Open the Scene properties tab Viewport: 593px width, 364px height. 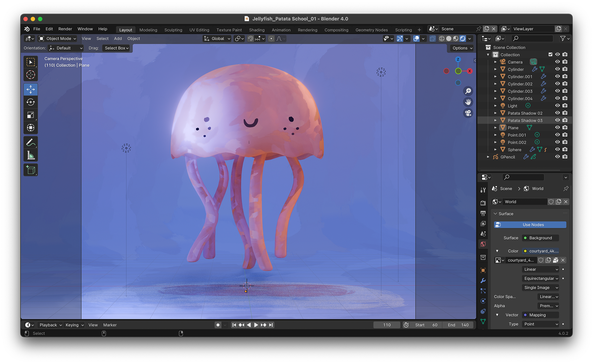(483, 234)
